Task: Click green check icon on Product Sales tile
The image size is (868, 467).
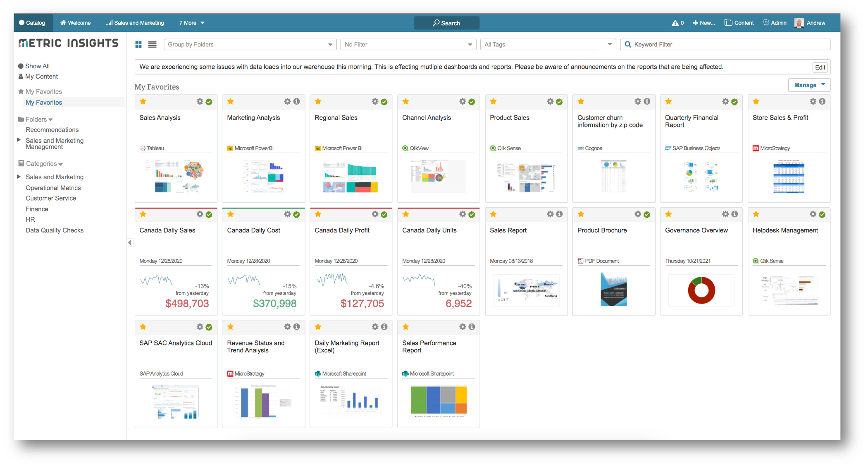Action: pyautogui.click(x=559, y=102)
